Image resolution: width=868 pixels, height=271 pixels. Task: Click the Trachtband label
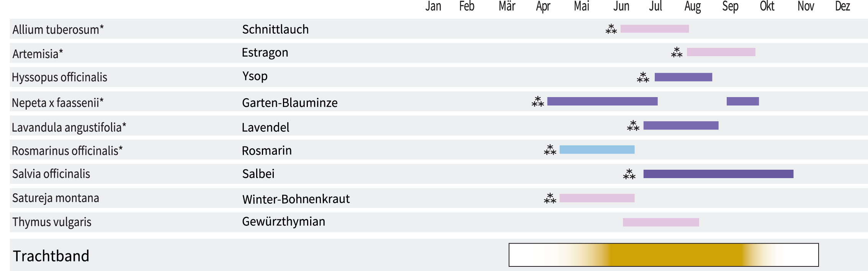(51, 256)
